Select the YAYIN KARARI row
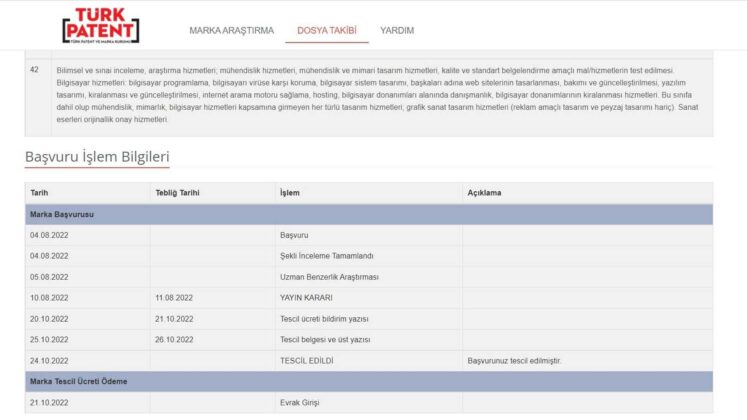 pos(369,298)
